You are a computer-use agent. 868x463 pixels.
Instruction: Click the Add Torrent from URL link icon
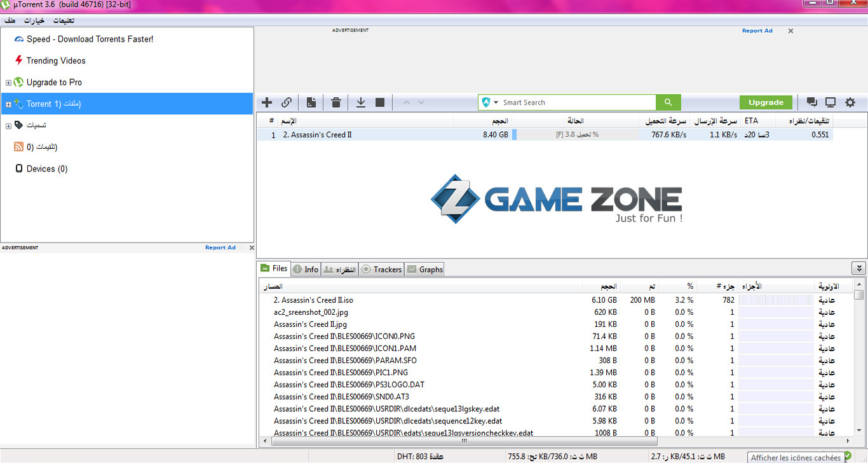click(287, 102)
